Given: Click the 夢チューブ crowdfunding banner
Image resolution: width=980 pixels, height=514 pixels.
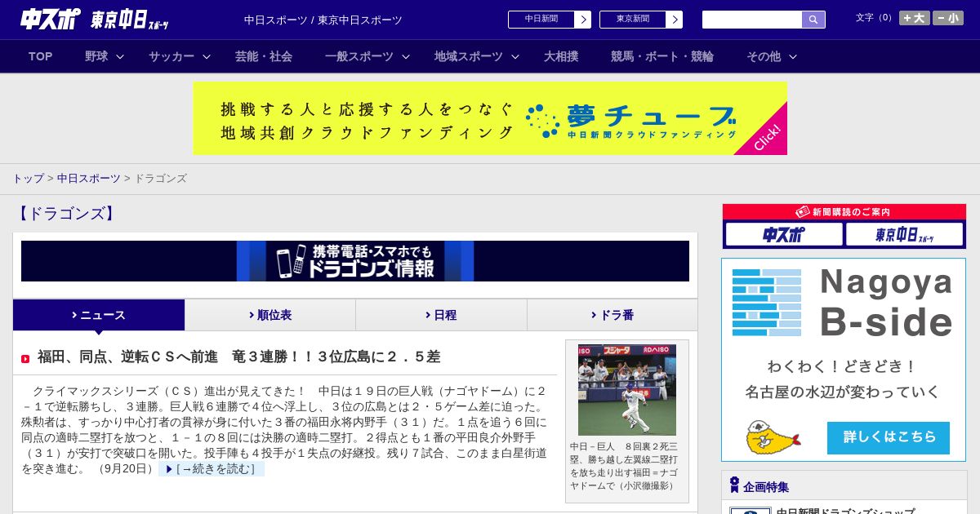Looking at the screenshot, I should click(x=490, y=118).
